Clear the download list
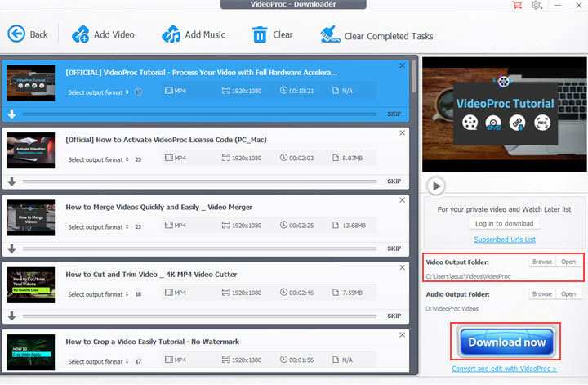 coord(272,34)
